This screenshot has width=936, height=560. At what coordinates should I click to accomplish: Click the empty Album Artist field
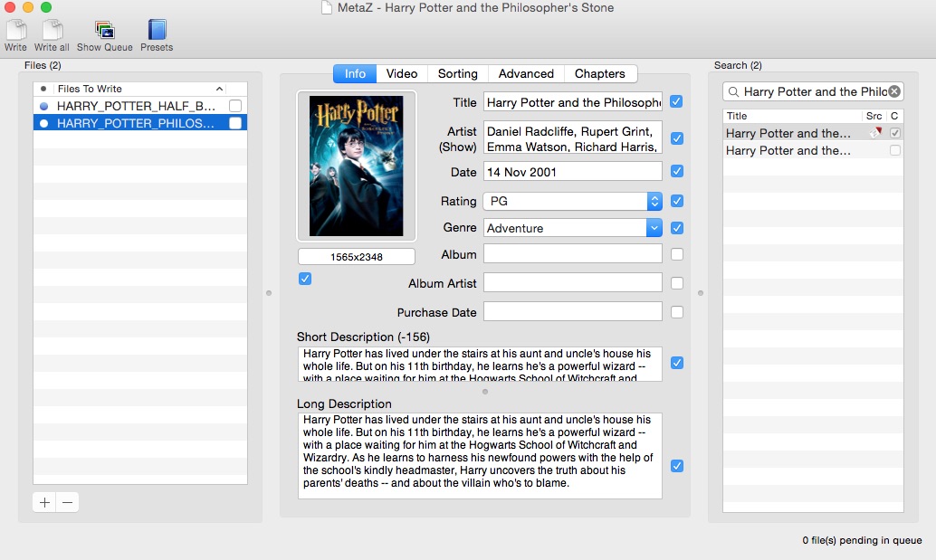point(572,282)
